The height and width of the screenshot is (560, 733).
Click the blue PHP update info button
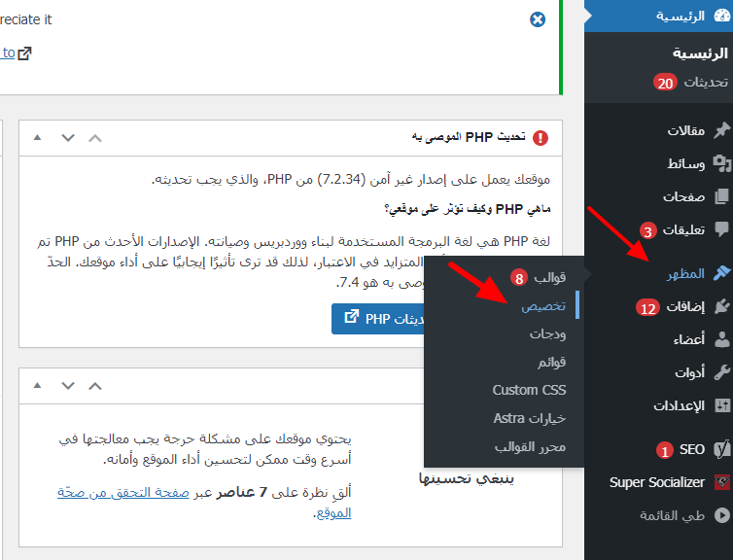pyautogui.click(x=378, y=319)
